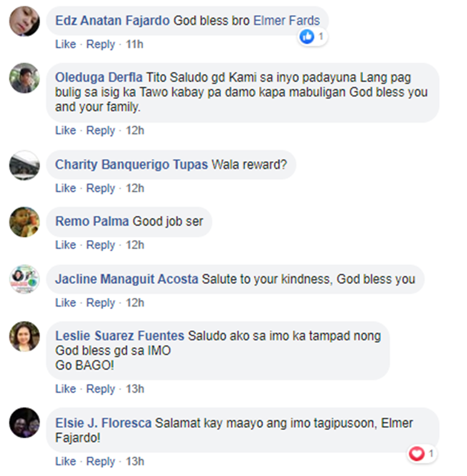The height and width of the screenshot is (476, 467).
Task: Reply to Jacline Managuit Acosta's comment
Action: point(101,302)
